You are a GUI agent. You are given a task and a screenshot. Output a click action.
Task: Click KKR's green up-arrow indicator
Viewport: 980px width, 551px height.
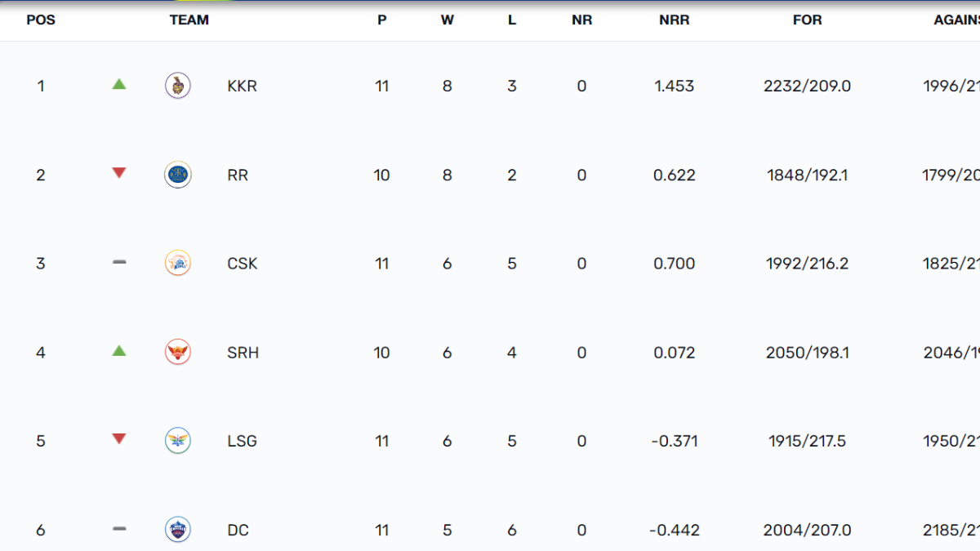(x=119, y=83)
